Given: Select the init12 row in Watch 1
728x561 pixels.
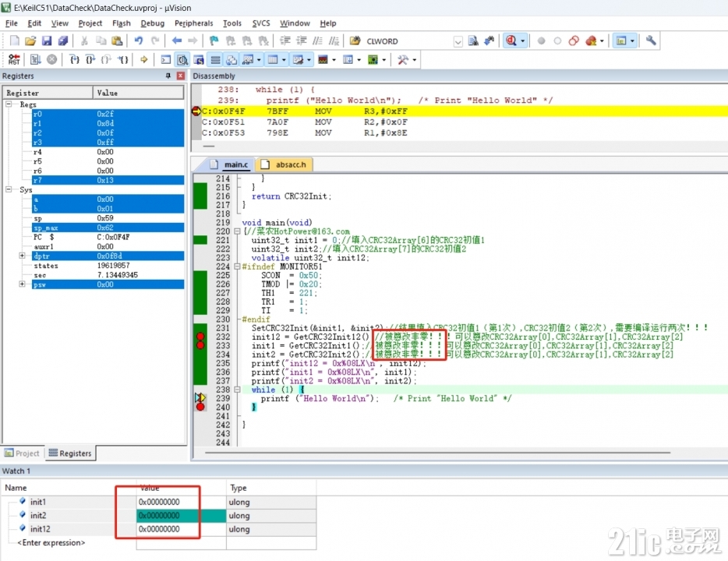Looking at the screenshot, I should coord(159,529).
